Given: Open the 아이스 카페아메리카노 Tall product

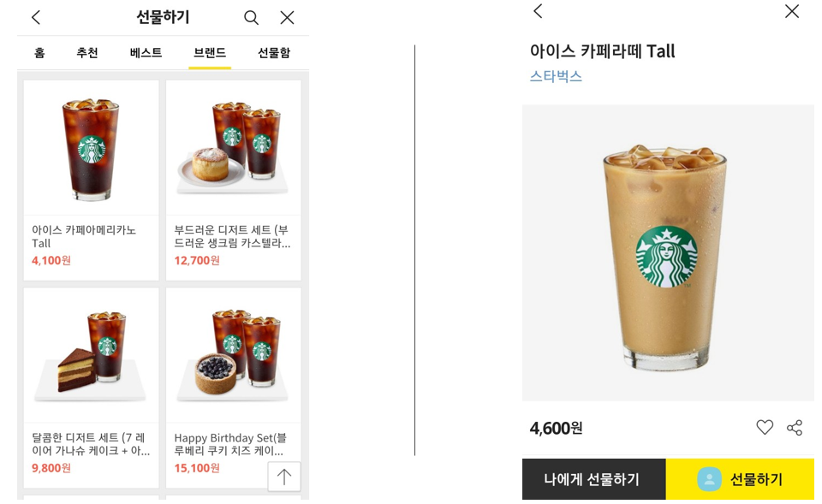Looking at the screenshot, I should point(92,181).
